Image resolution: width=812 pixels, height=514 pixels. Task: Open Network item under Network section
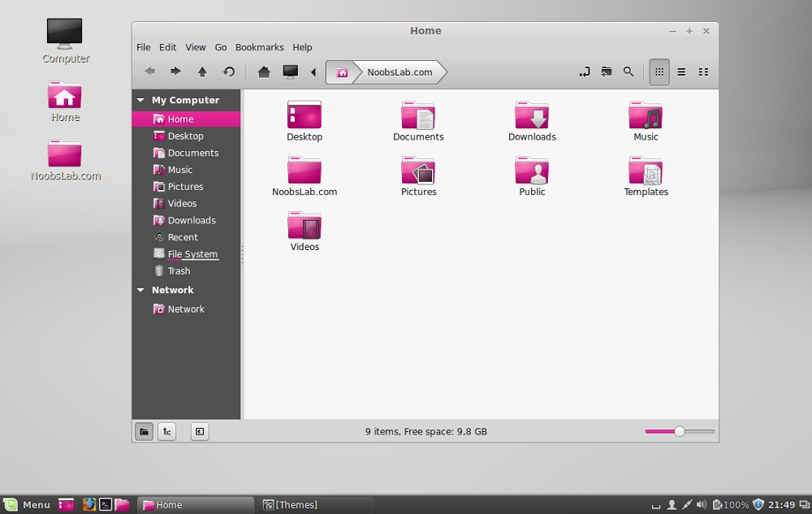[x=187, y=309]
